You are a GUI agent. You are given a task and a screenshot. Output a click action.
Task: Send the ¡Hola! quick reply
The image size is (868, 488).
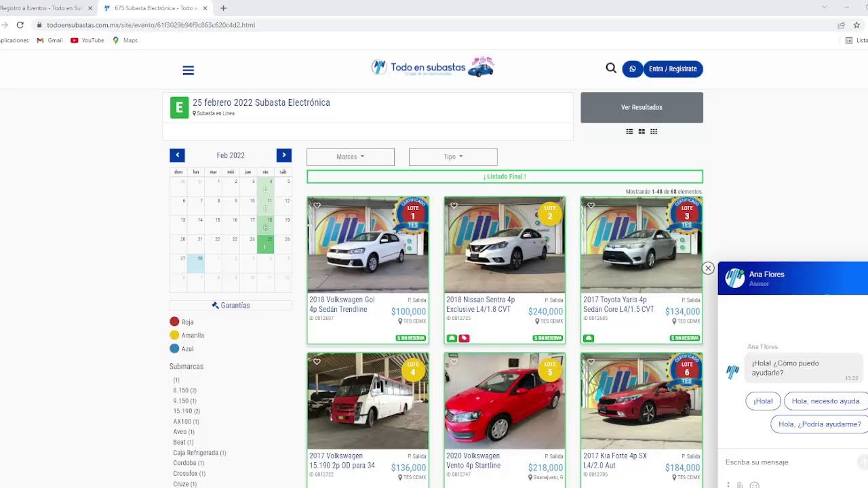764,401
